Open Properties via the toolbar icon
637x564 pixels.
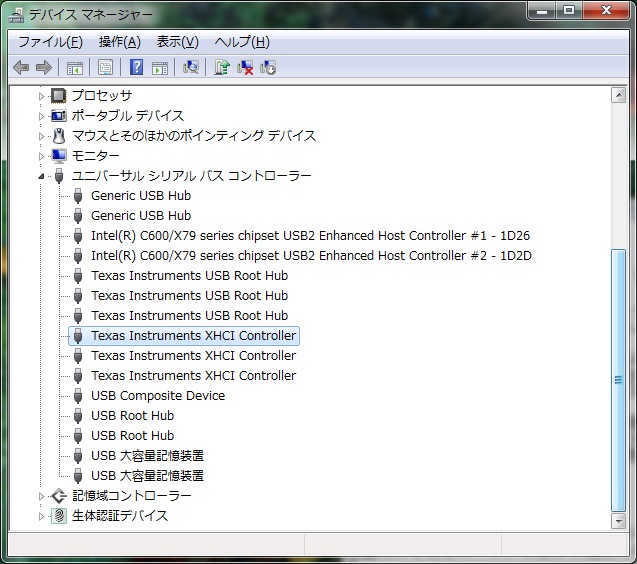106,67
